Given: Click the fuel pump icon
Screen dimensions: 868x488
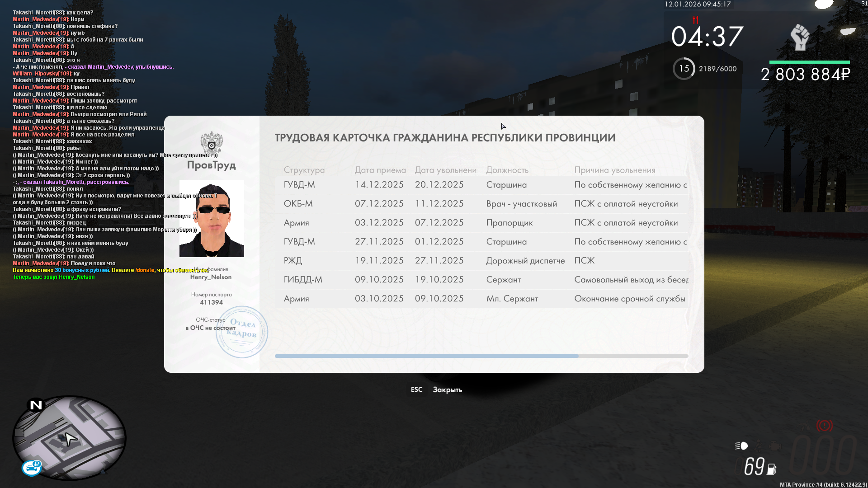Looking at the screenshot, I should [x=772, y=469].
